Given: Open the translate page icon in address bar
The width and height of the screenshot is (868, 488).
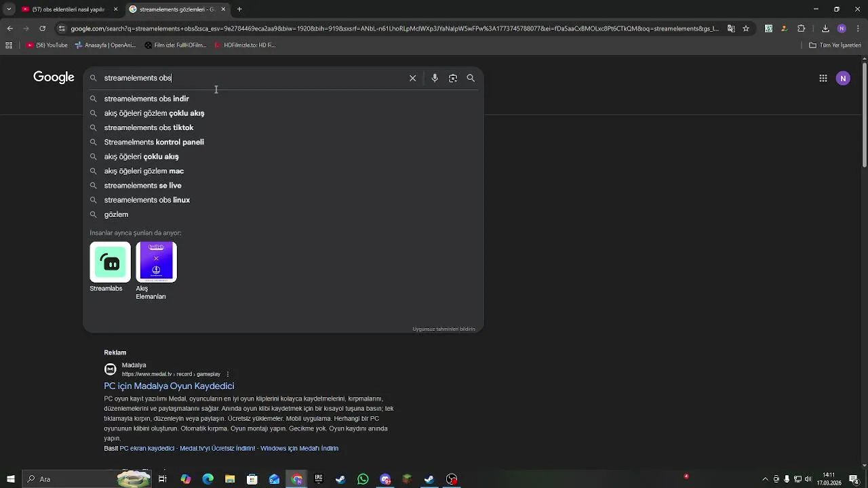Looking at the screenshot, I should coord(731,28).
